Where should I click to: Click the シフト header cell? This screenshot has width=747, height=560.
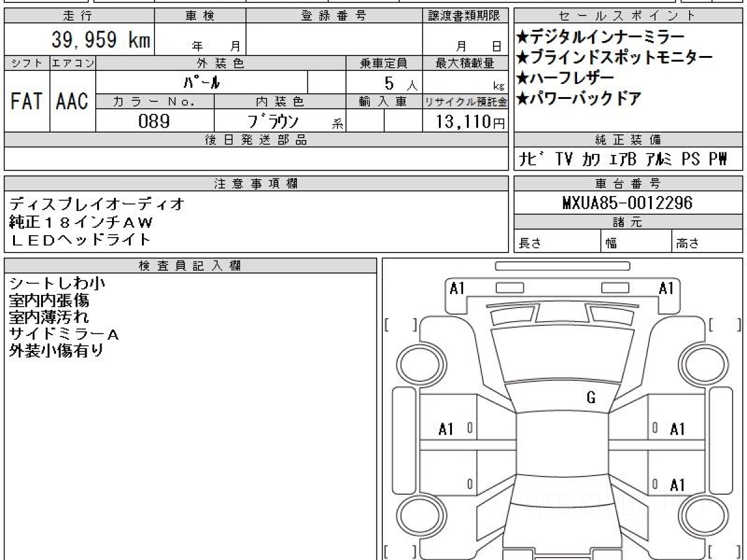pyautogui.click(x=27, y=63)
